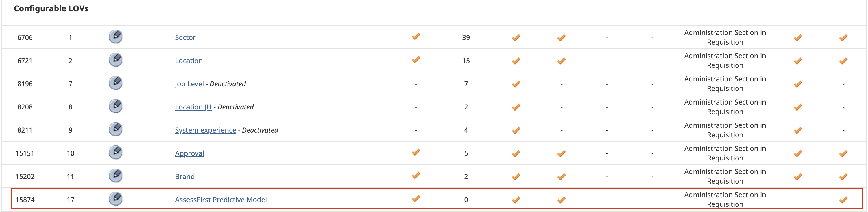Click the first orange checkmark in Sector row
This screenshot has height=212, width=868.
pyautogui.click(x=416, y=36)
